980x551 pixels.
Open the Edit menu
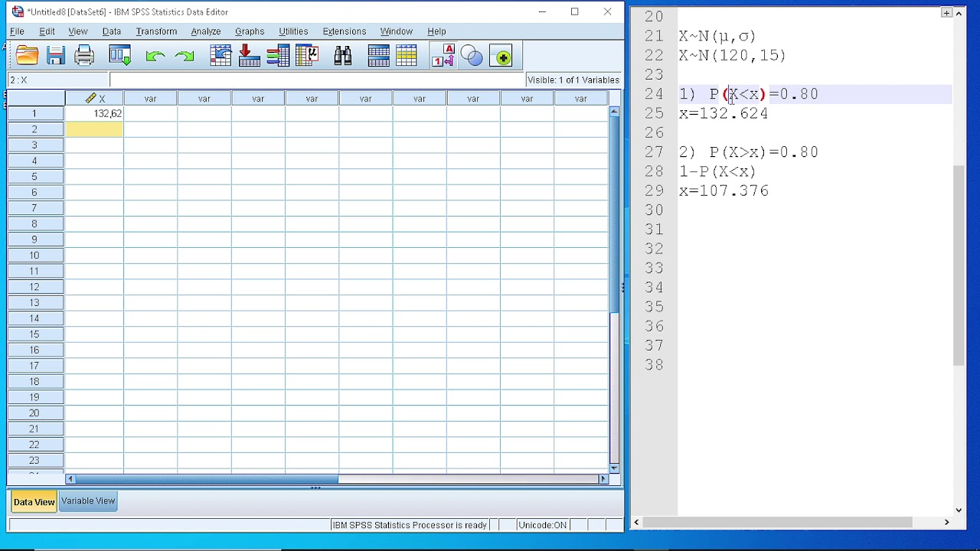click(47, 31)
